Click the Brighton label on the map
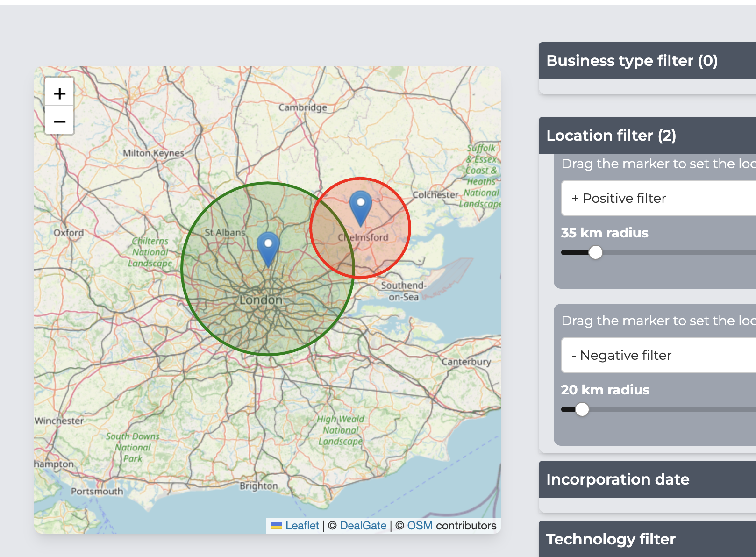The width and height of the screenshot is (756, 557). (x=259, y=486)
